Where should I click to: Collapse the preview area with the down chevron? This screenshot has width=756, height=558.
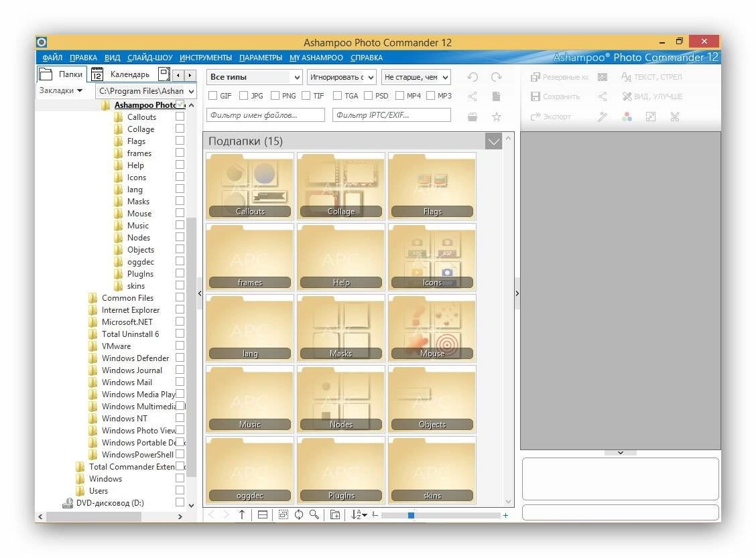(x=621, y=453)
